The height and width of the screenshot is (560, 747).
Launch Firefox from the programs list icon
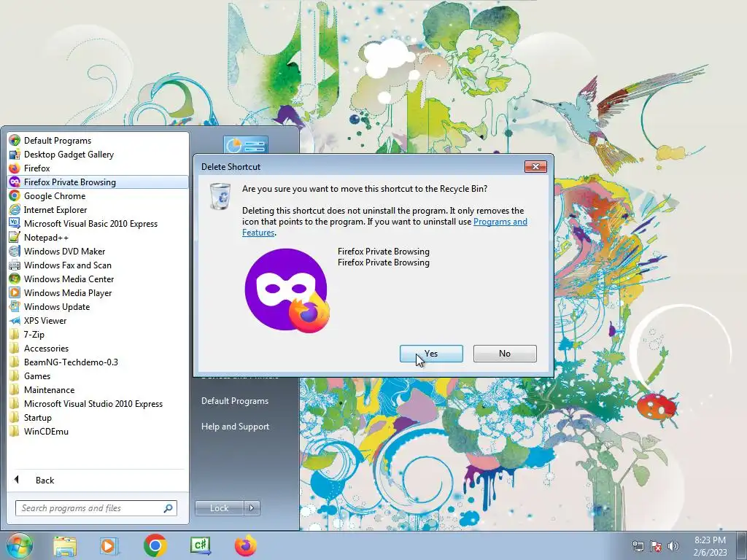(15, 168)
